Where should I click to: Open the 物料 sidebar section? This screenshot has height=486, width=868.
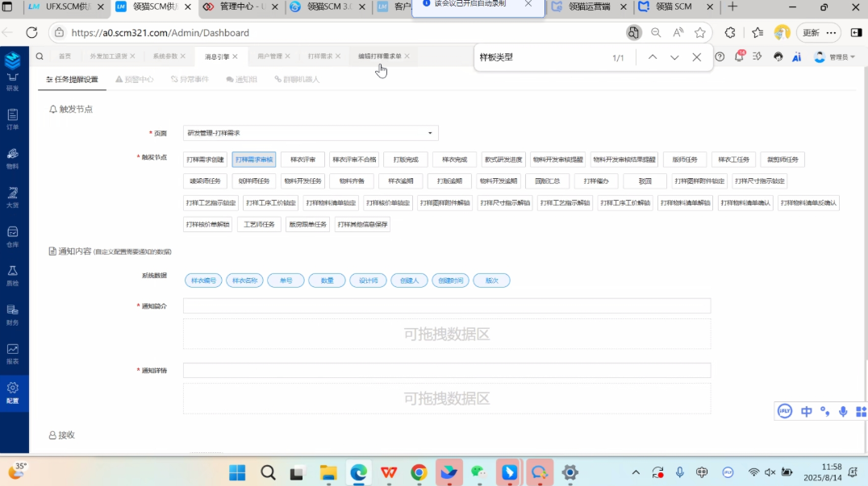point(12,158)
